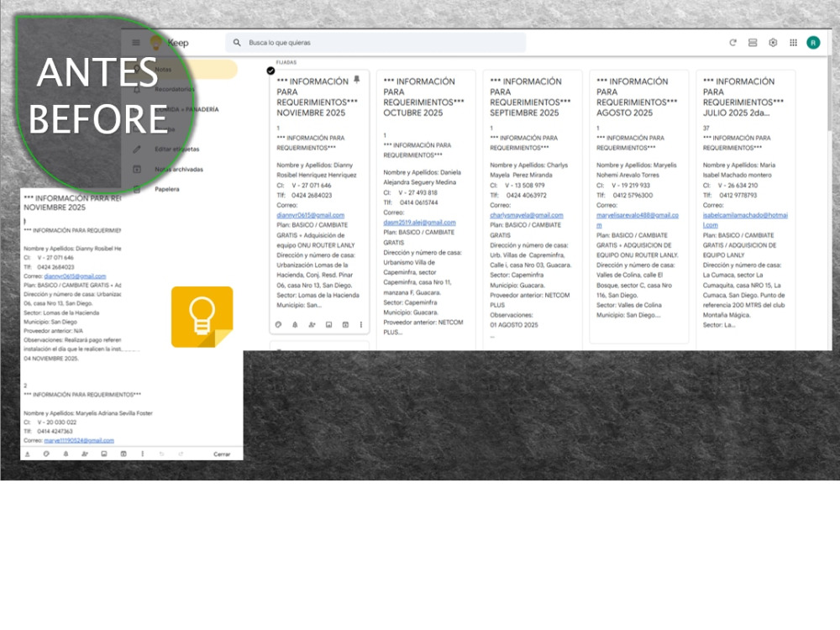Toggle selection checkmark on NOVIEMBRE note
The height and width of the screenshot is (630, 840).
(x=270, y=71)
